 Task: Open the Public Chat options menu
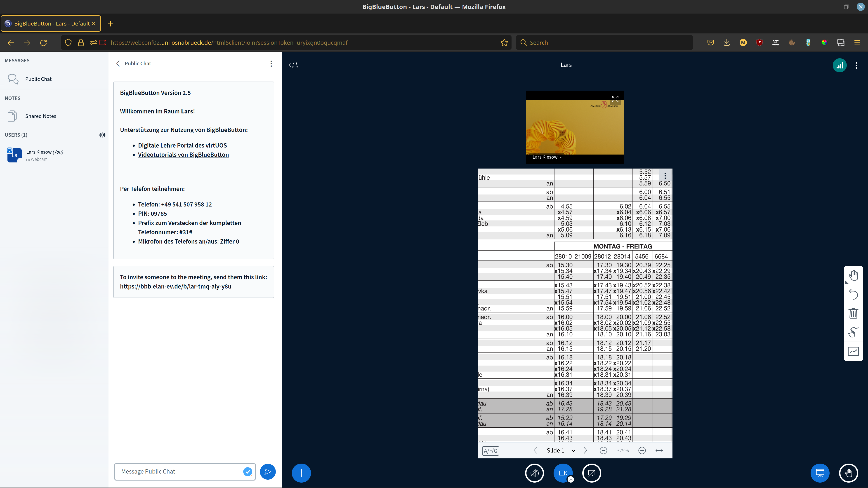tap(271, 63)
